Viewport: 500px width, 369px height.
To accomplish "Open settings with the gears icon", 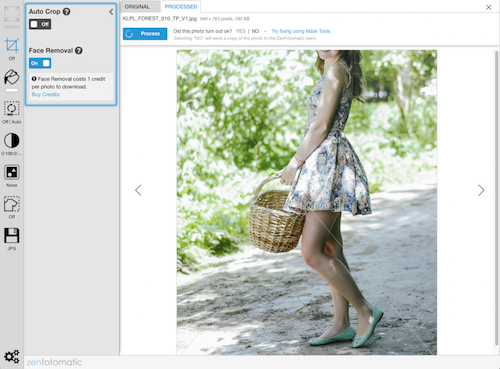I will coord(12,357).
